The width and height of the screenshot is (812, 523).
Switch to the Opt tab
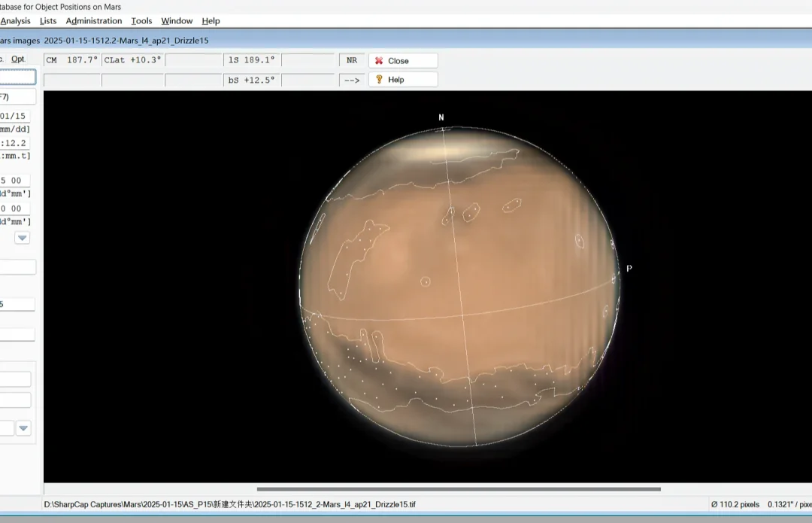click(18, 59)
